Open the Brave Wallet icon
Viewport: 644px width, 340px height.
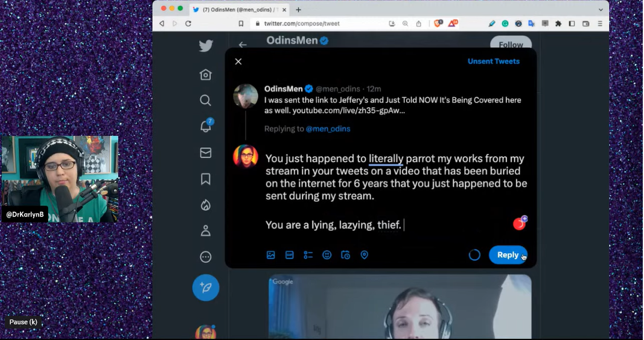click(586, 24)
